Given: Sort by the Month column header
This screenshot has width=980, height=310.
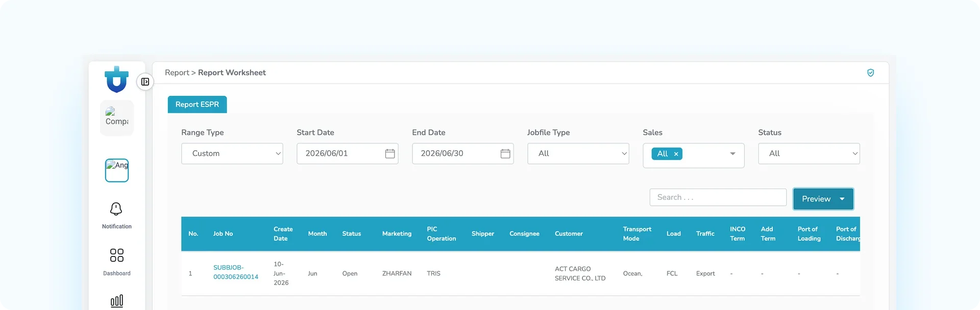Looking at the screenshot, I should click(x=317, y=234).
